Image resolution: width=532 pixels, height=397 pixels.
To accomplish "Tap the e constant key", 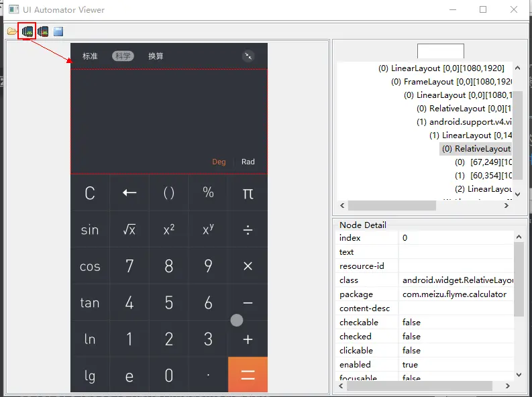I will pos(129,376).
